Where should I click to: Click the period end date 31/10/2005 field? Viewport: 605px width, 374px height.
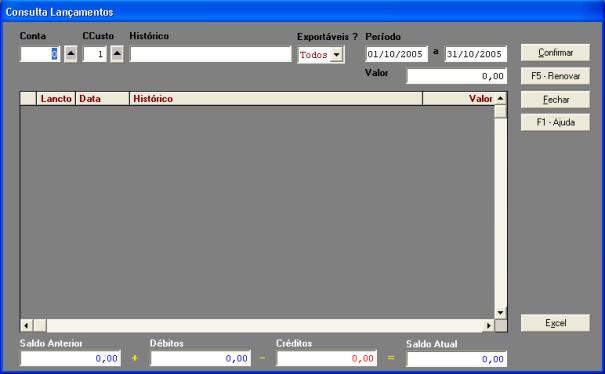coord(476,54)
